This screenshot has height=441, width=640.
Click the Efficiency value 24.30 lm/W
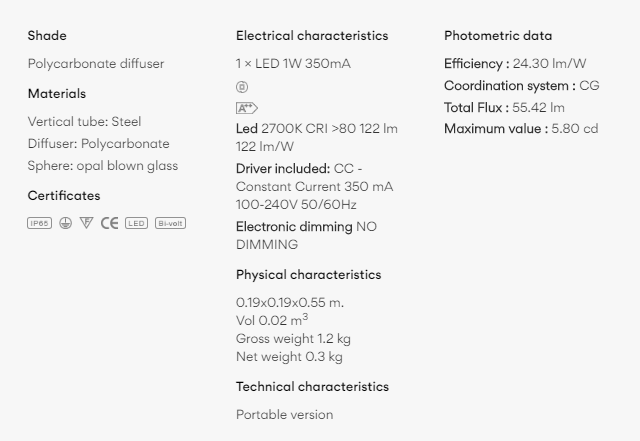point(549,64)
